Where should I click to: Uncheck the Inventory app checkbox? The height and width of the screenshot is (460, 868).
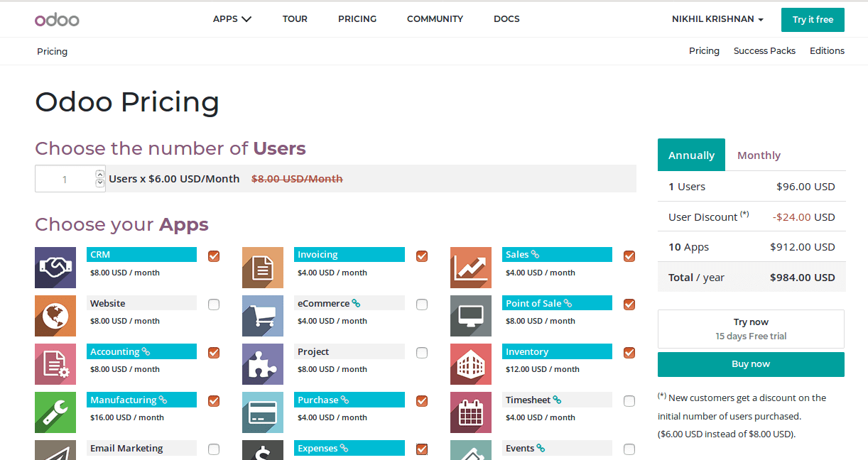629,353
